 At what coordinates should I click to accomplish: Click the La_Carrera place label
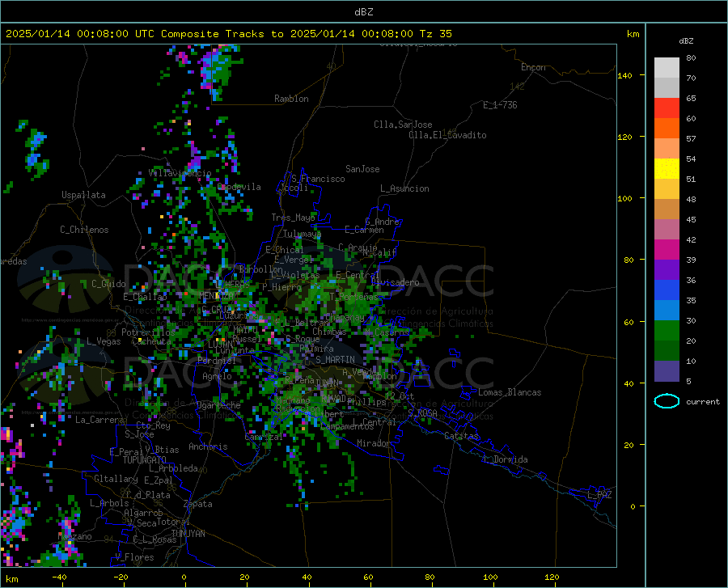click(99, 420)
